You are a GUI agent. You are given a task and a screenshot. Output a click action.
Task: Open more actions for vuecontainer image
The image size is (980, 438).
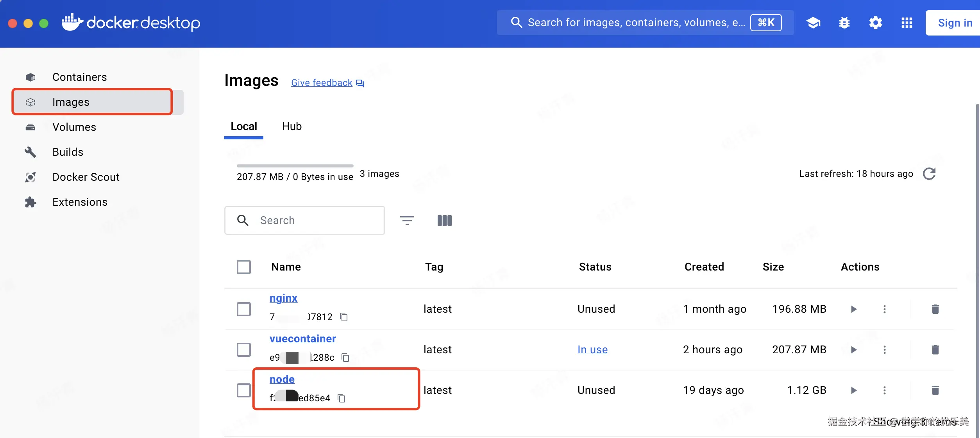(885, 350)
